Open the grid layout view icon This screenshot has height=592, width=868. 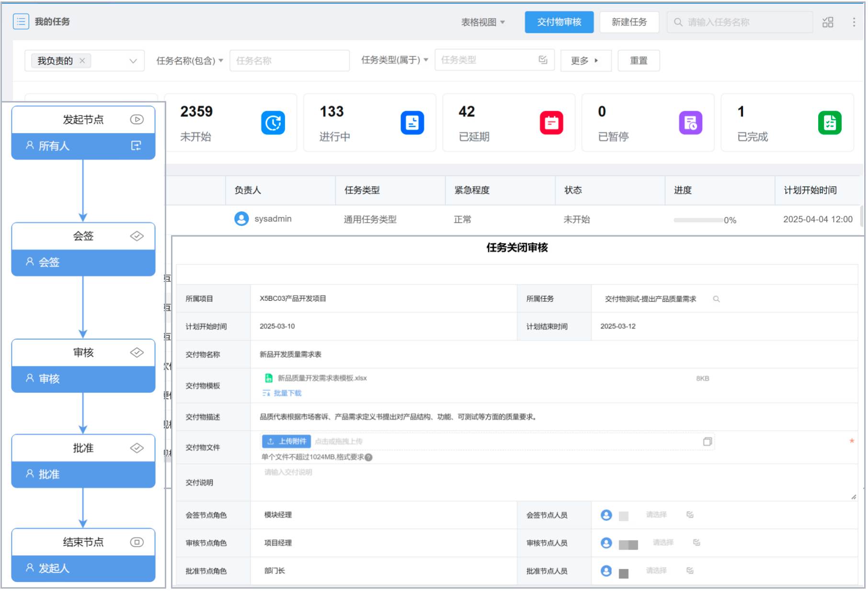pos(828,22)
